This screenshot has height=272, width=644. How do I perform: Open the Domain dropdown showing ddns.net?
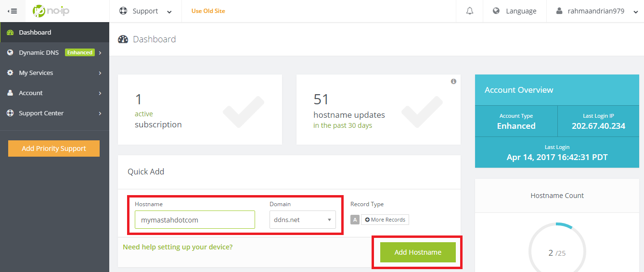[303, 220]
